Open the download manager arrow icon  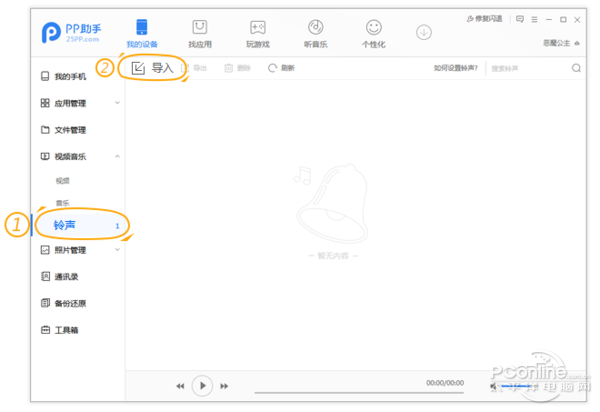coord(424,32)
